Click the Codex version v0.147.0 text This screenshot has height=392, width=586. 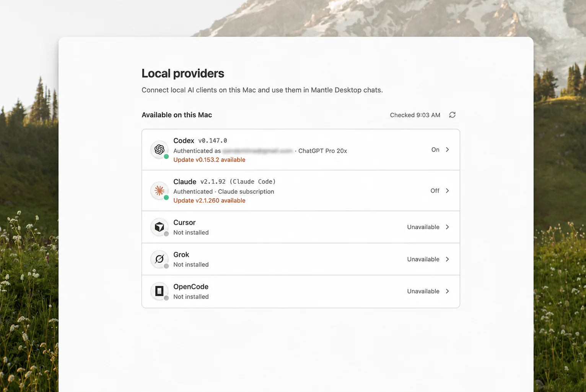coord(213,141)
